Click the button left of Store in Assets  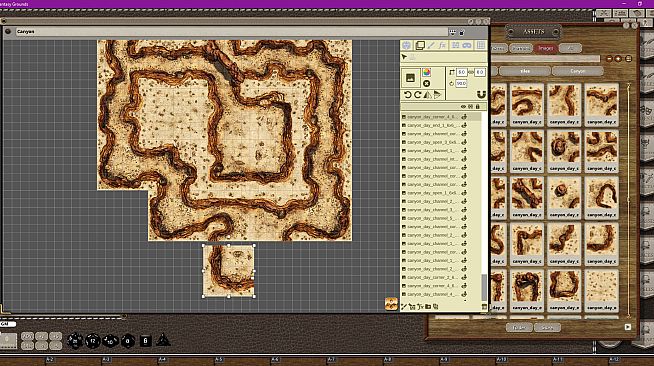519,328
